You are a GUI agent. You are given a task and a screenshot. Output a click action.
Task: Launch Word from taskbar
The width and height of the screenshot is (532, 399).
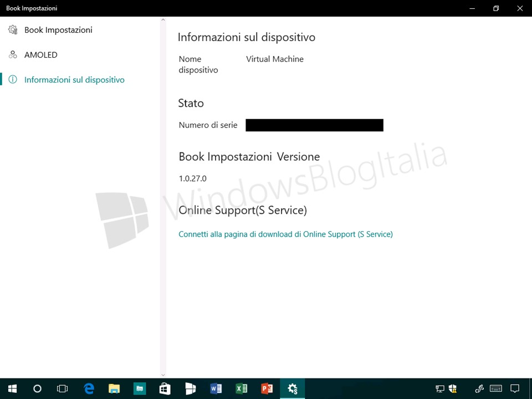tap(216, 388)
